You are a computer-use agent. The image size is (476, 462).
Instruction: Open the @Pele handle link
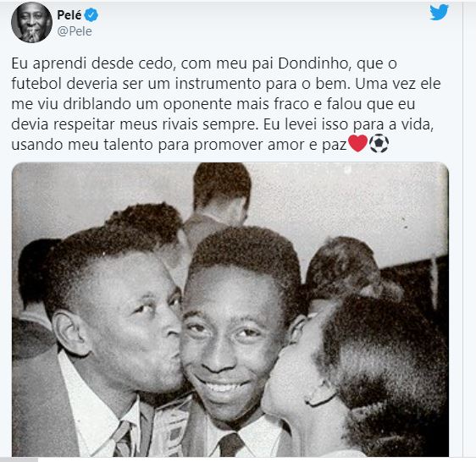[75, 31]
